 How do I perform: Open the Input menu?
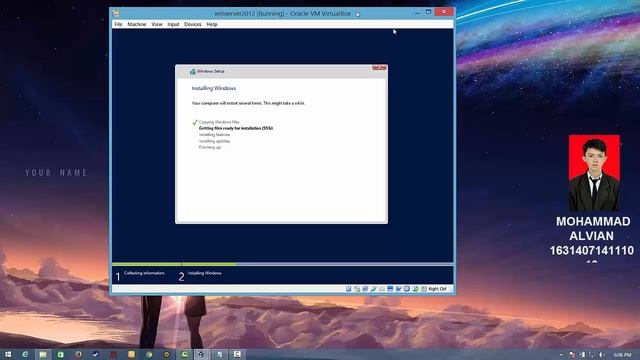[173, 24]
